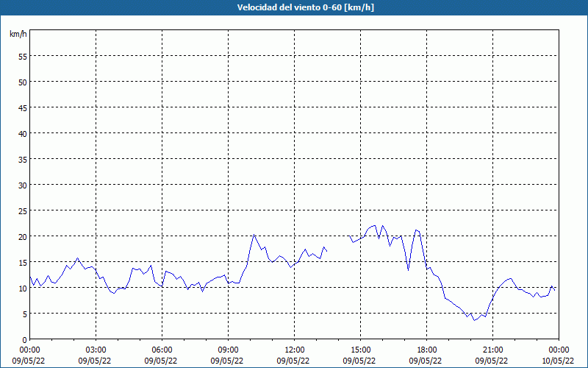Click the wind speed peak after 09:00

254,235
